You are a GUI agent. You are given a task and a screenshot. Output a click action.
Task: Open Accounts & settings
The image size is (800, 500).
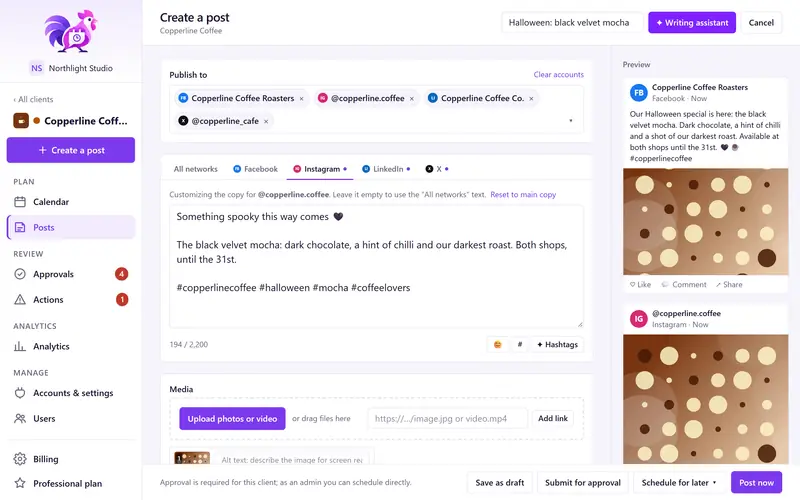click(x=71, y=393)
